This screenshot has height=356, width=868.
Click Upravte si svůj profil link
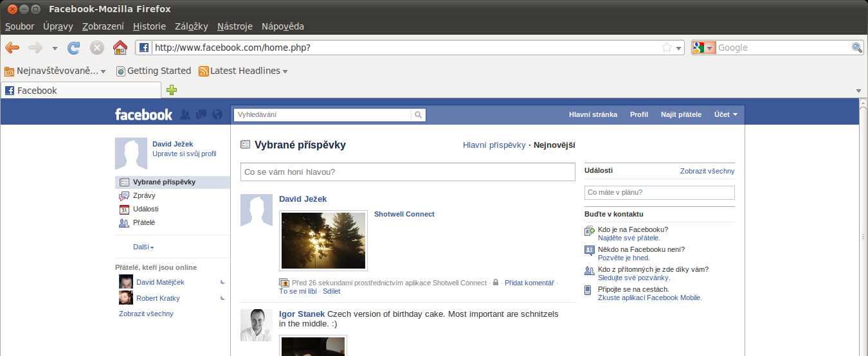click(x=185, y=154)
